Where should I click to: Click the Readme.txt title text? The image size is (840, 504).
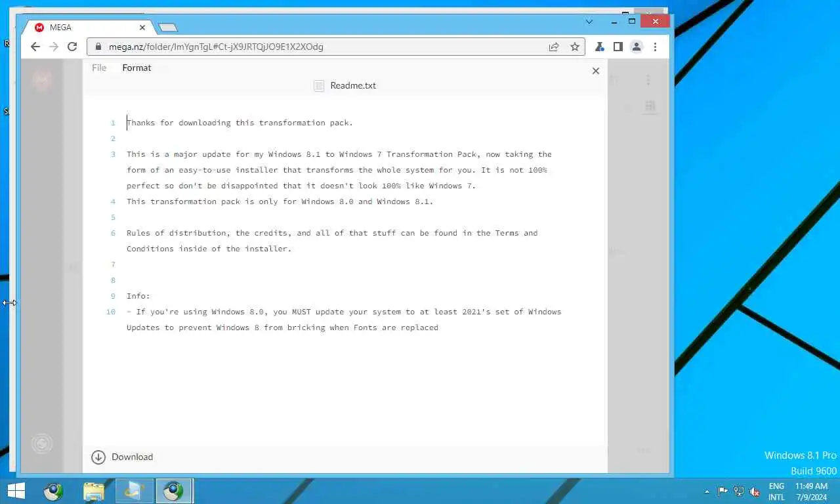click(353, 85)
